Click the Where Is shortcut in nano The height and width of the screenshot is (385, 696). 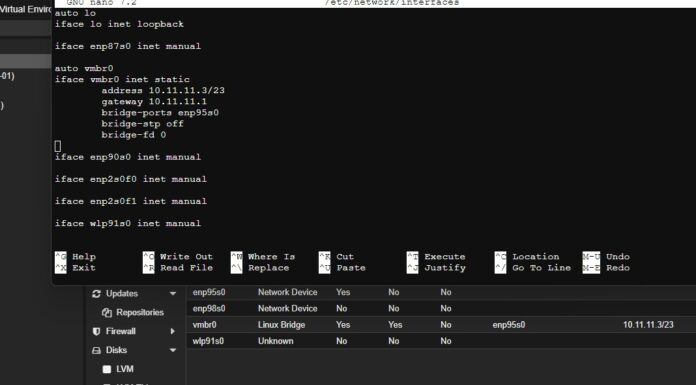(263, 257)
